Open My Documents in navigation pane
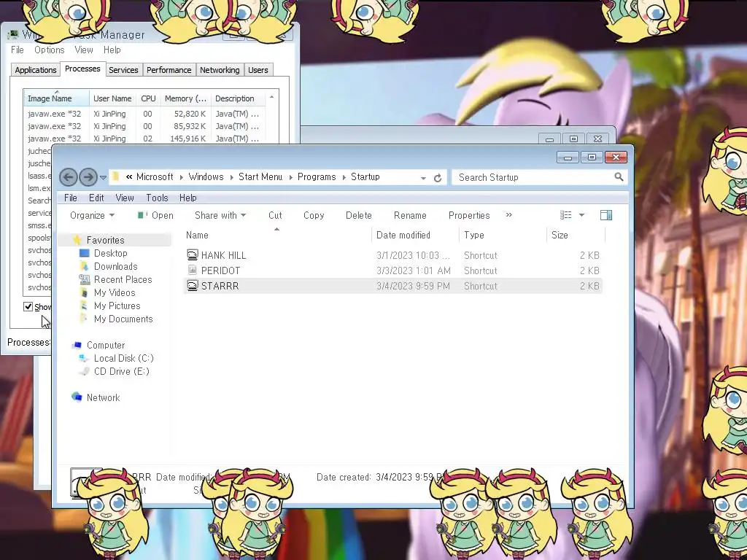 coord(123,319)
